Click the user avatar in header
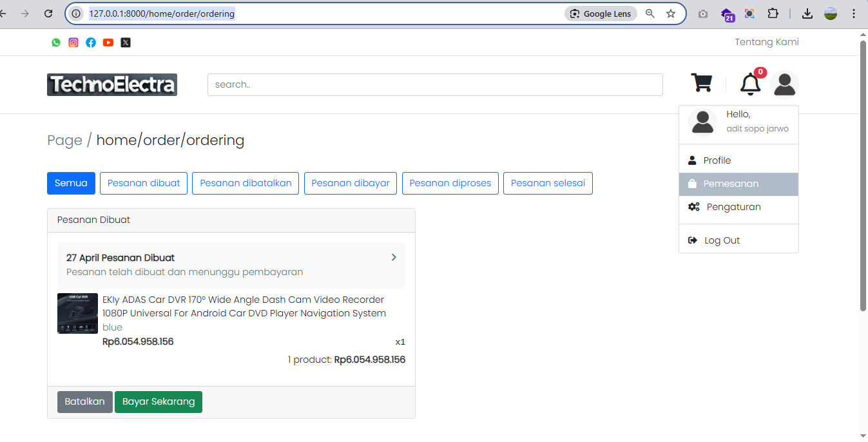The image size is (868, 442). [784, 84]
